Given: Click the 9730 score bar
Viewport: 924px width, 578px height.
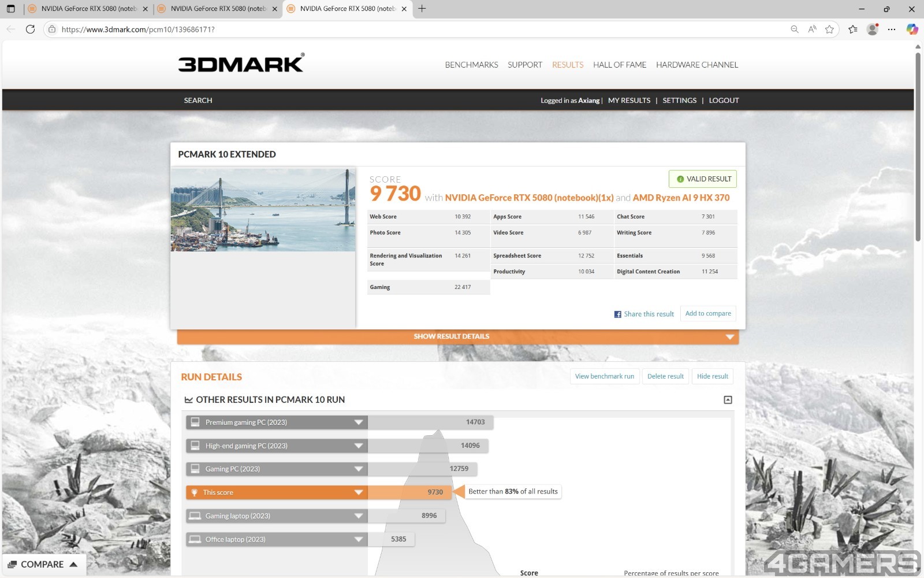Looking at the screenshot, I should click(409, 492).
